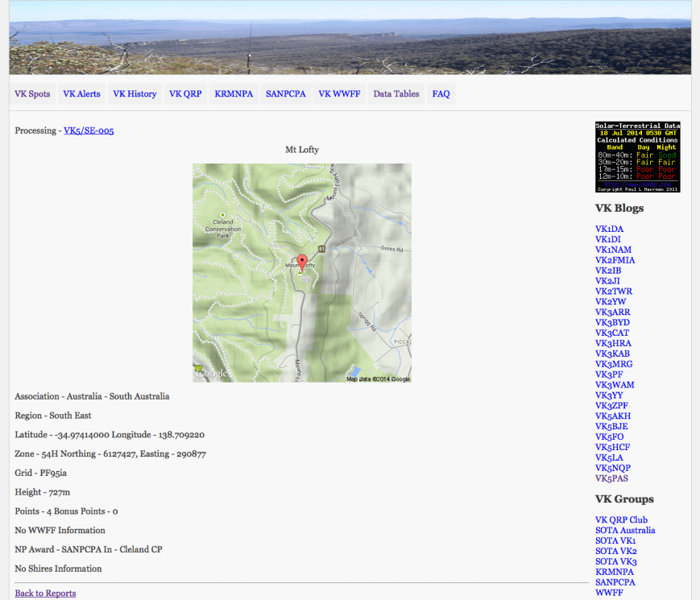The height and width of the screenshot is (600, 700).
Task: Select the Data Tables tab
Action: tap(396, 93)
